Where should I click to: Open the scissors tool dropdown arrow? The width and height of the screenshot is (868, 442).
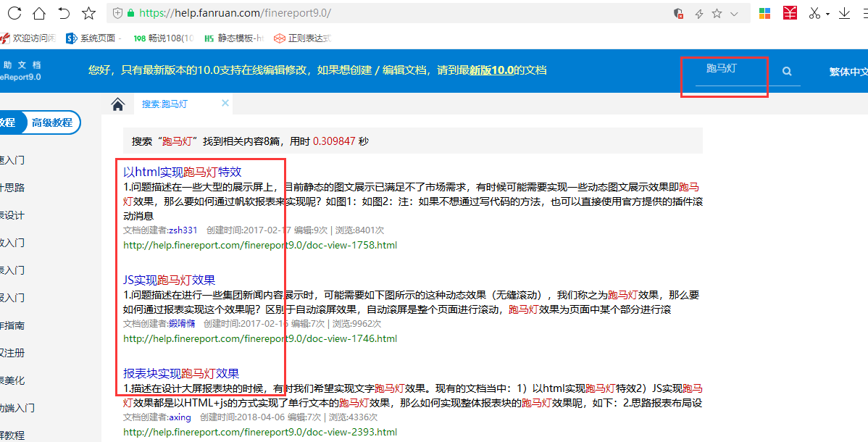(827, 14)
